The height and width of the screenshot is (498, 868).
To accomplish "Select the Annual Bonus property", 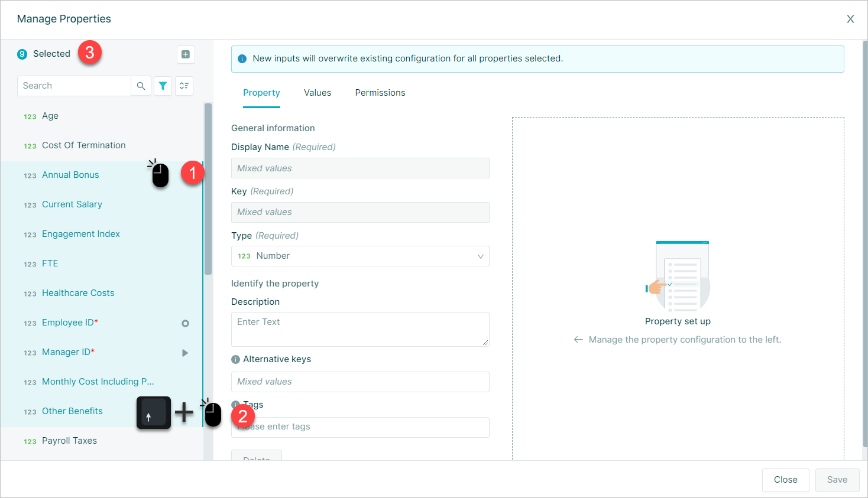I will point(102,175).
